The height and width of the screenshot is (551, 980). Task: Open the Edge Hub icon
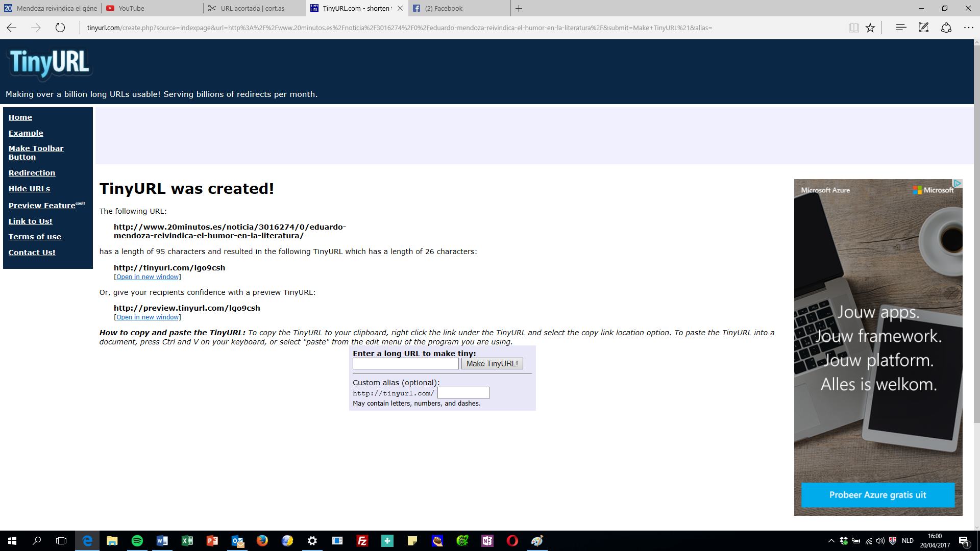[x=901, y=28]
